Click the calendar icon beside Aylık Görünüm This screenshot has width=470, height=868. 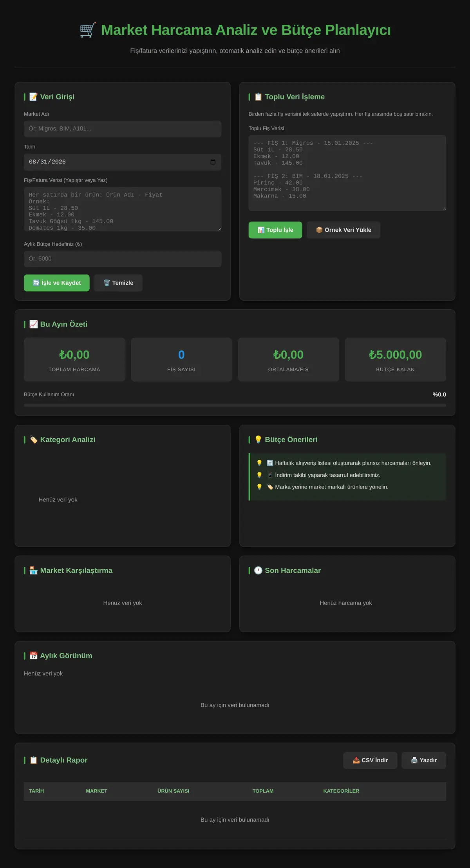click(34, 656)
